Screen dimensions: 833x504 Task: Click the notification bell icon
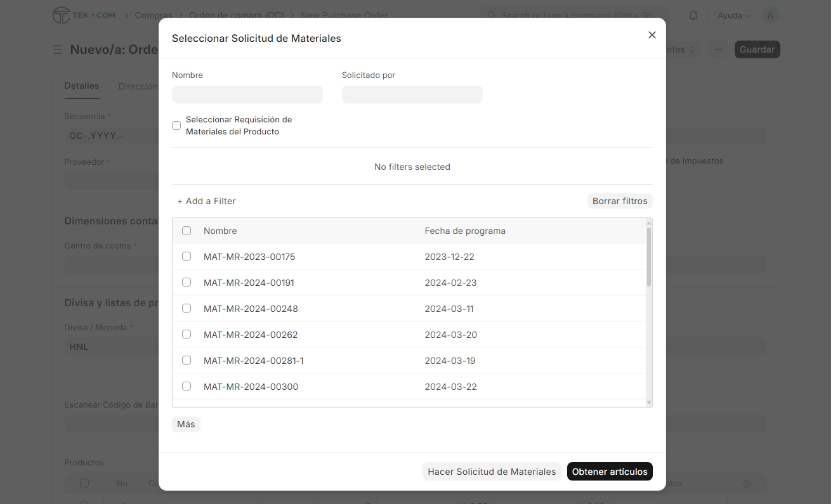pos(693,15)
